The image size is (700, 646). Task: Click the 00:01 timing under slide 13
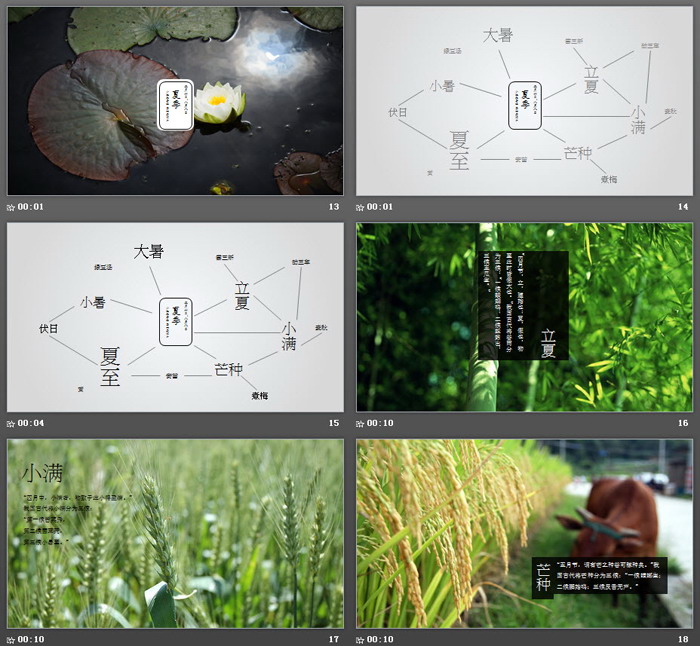click(31, 207)
